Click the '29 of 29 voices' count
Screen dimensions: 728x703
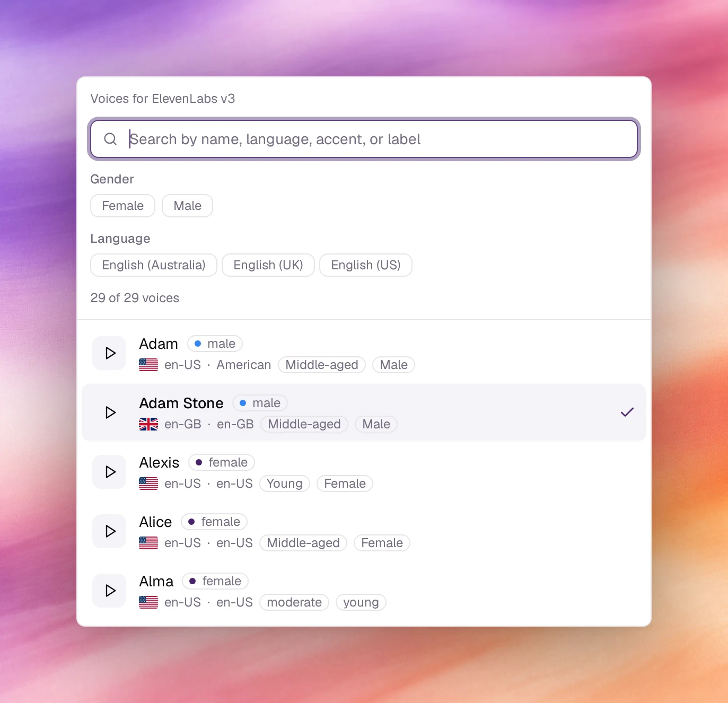pos(135,298)
